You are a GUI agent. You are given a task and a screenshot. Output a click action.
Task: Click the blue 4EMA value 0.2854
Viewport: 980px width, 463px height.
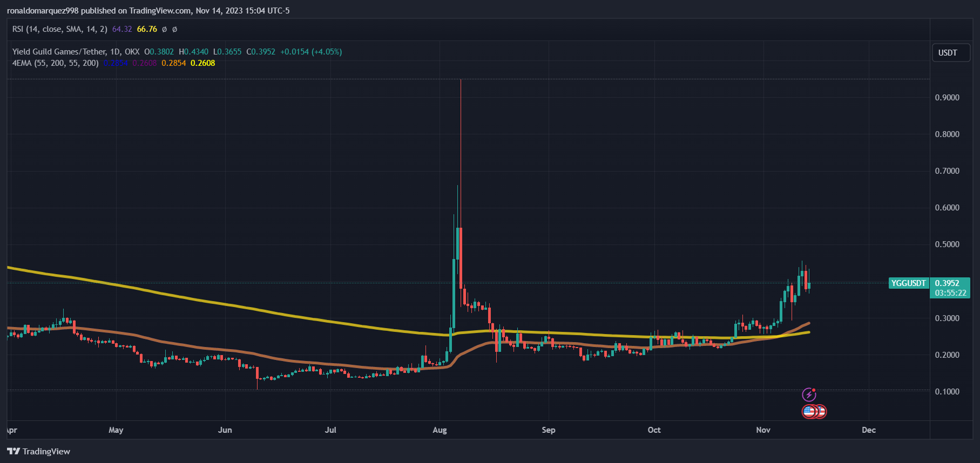pos(116,63)
